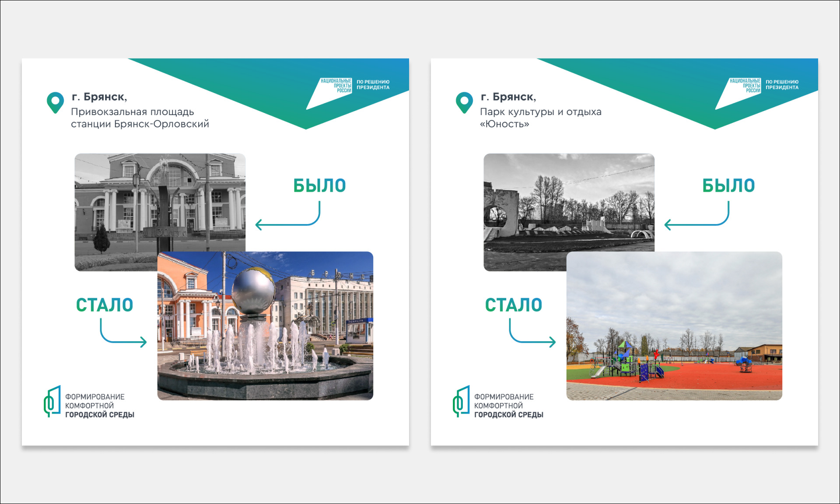Click 'г. Брянск' title on right card
Viewport: 840px width, 504px height.
pos(508,97)
